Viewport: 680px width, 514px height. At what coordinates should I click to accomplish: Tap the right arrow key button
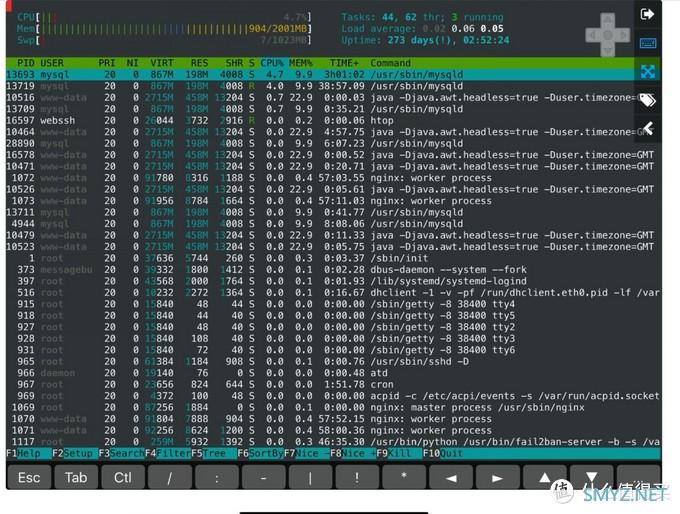(497, 478)
